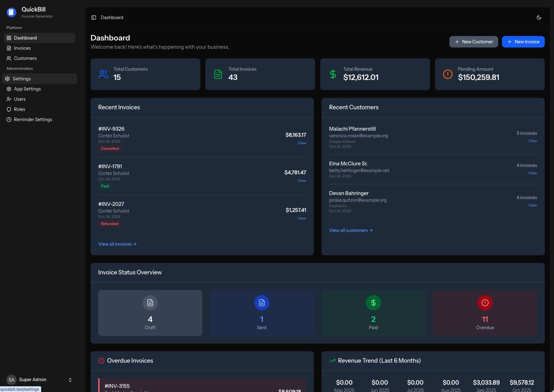Click the Sent status document icon
The width and height of the screenshot is (554, 392).
point(262,303)
